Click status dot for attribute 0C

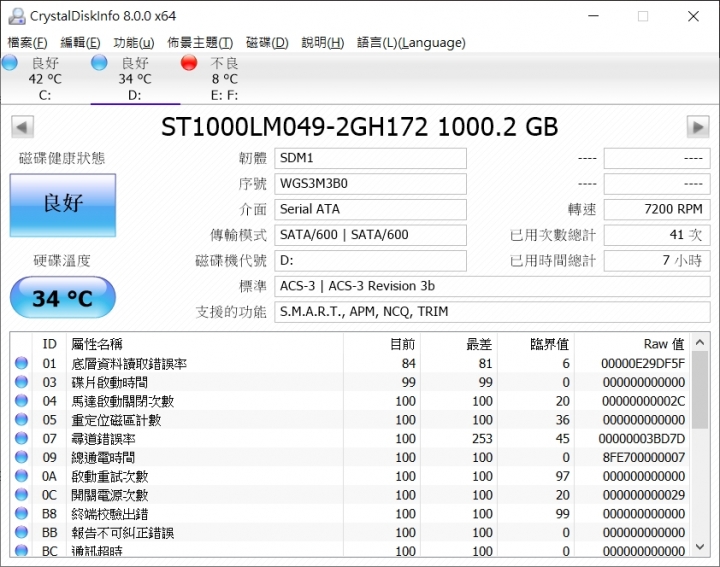pyautogui.click(x=21, y=495)
